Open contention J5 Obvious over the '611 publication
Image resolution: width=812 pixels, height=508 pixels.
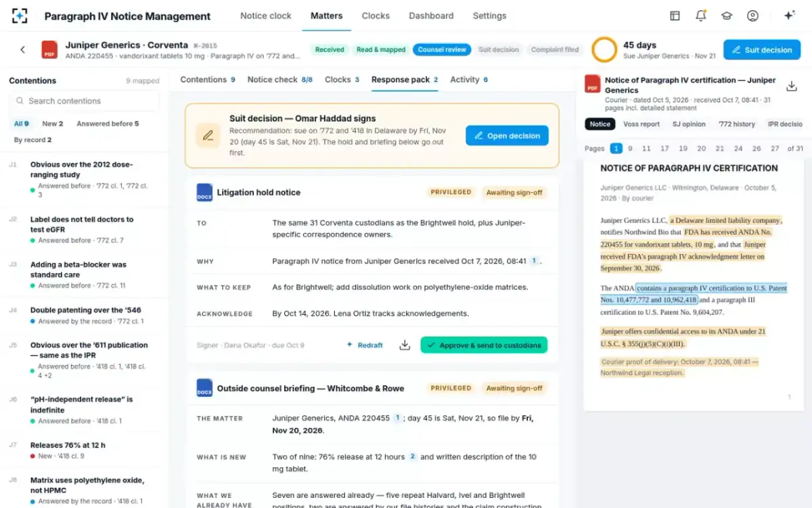(x=84, y=360)
